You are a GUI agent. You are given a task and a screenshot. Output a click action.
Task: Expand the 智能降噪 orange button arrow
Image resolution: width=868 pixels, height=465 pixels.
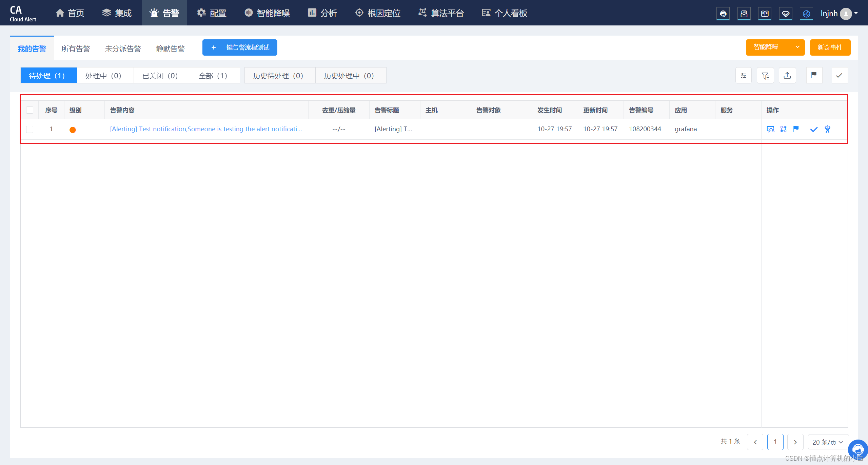(797, 47)
